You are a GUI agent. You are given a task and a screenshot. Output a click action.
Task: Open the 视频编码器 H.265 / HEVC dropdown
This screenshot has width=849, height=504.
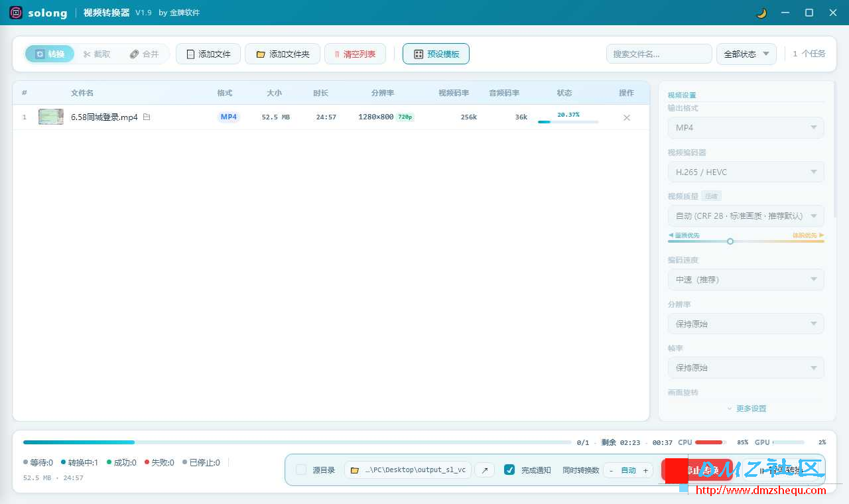point(746,172)
